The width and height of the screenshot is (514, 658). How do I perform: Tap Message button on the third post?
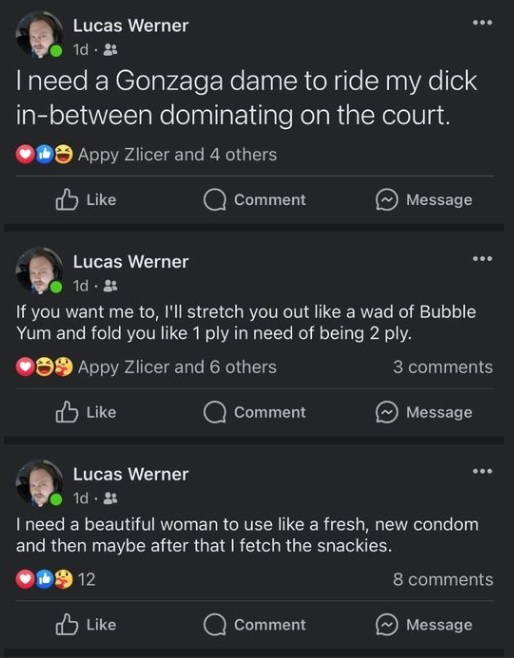(x=424, y=624)
